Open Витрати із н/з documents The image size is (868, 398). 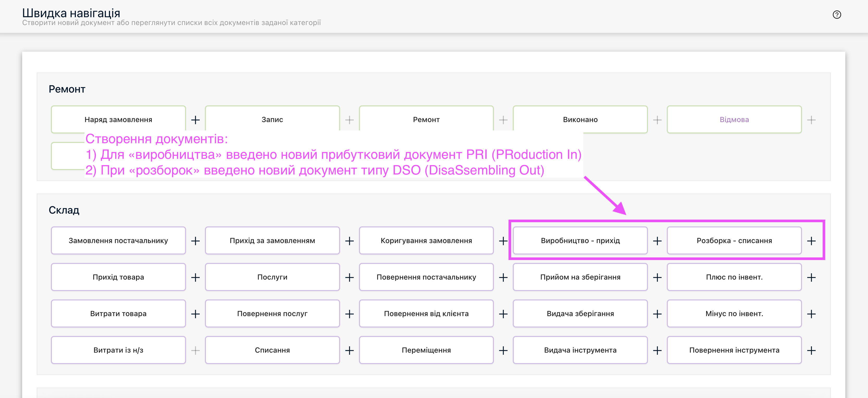coord(118,350)
